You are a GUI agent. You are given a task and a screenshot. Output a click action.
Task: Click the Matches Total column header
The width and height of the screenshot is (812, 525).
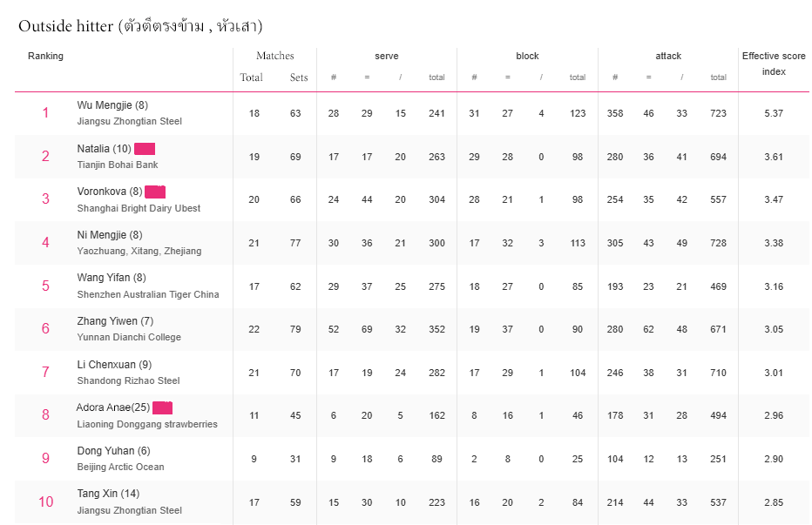tap(251, 77)
